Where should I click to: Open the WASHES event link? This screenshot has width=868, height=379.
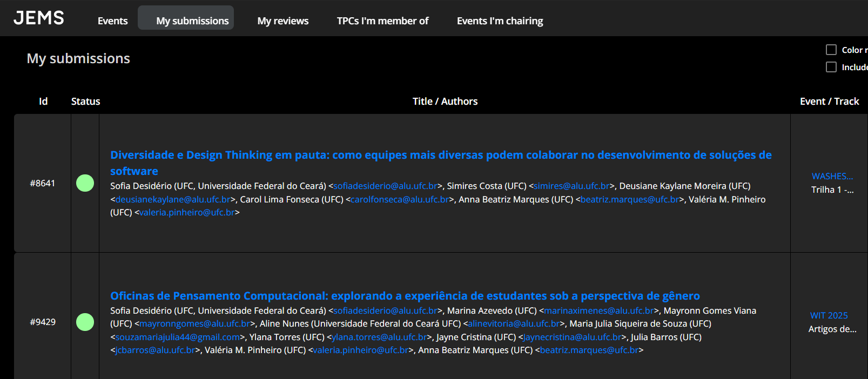click(x=832, y=177)
